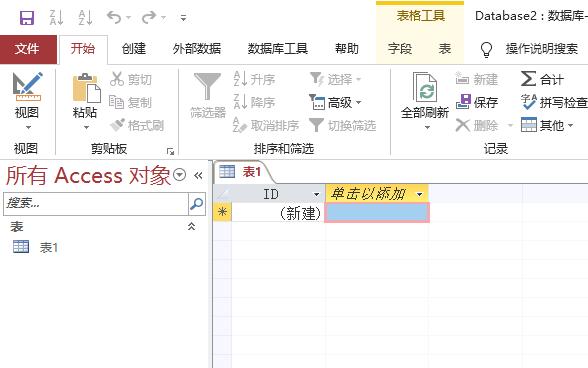The image size is (588, 368).
Task: Open the ID column header dropdown arrow
Action: [x=316, y=194]
